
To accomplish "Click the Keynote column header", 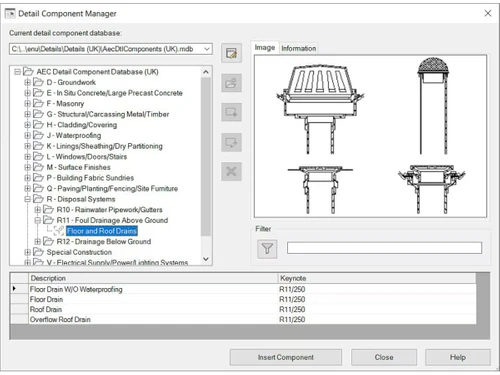I will [x=377, y=278].
